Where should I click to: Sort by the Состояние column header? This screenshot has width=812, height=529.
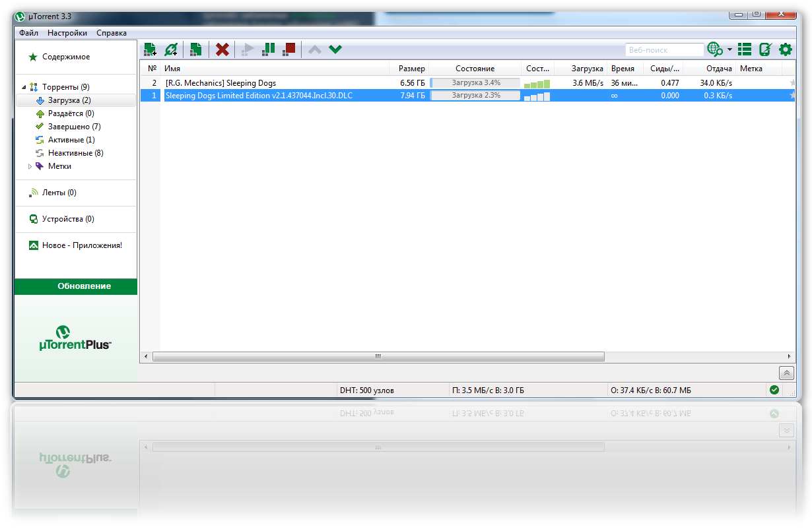point(475,69)
